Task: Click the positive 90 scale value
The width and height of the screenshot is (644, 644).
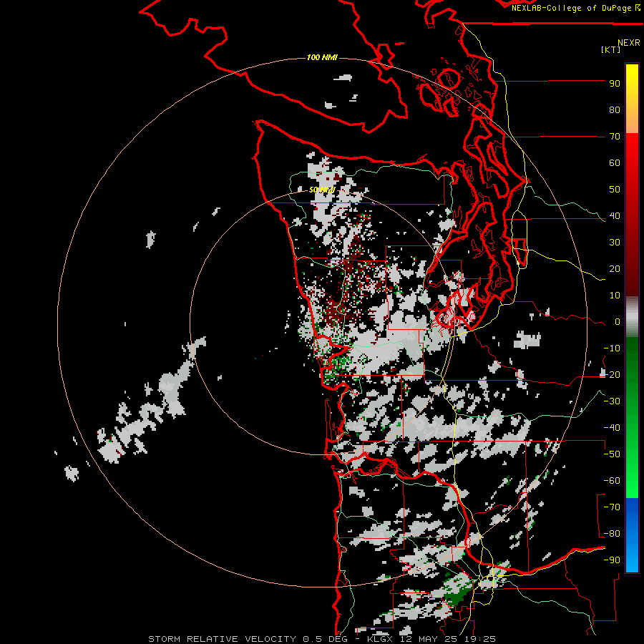Action: coord(615,84)
